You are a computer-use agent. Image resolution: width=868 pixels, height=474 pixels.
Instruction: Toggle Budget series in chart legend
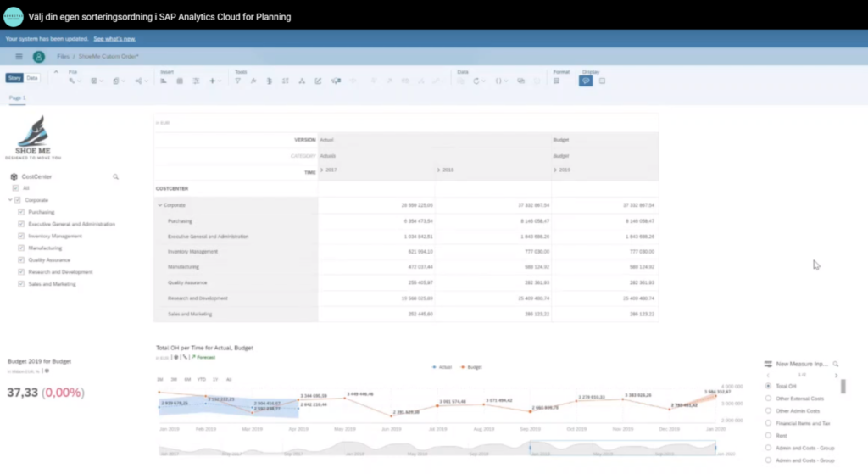471,367
